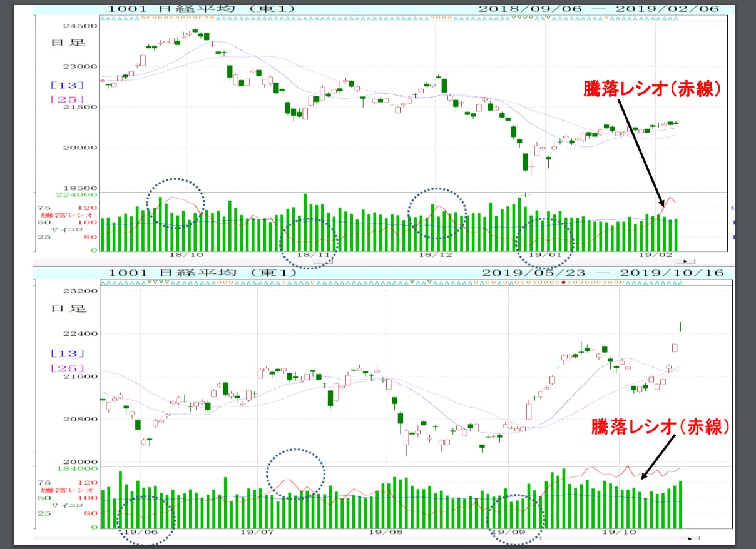756x549 pixels.
Task: Click the "22400" price axis value
Action: click(x=81, y=333)
